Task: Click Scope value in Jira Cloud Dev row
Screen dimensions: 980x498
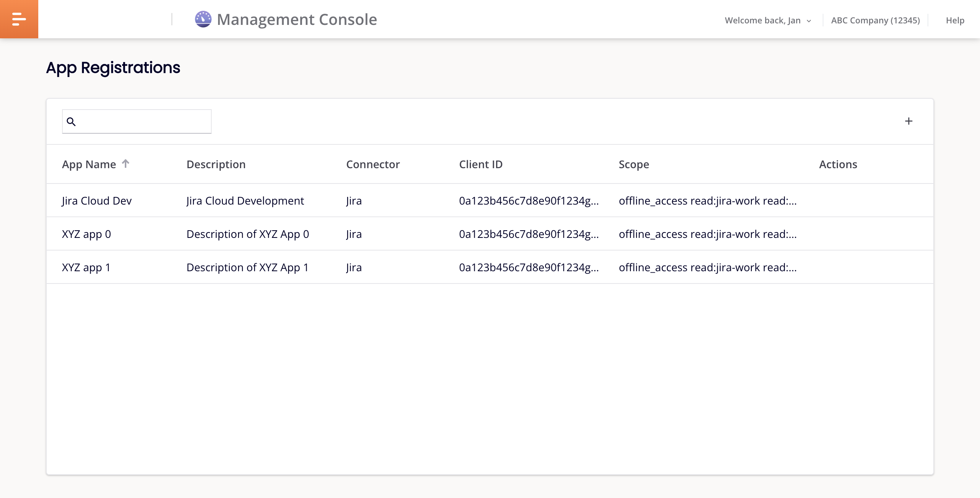Action: click(x=707, y=201)
